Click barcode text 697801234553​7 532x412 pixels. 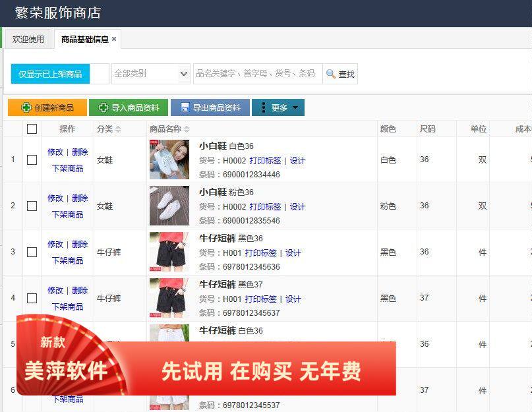pos(251,405)
